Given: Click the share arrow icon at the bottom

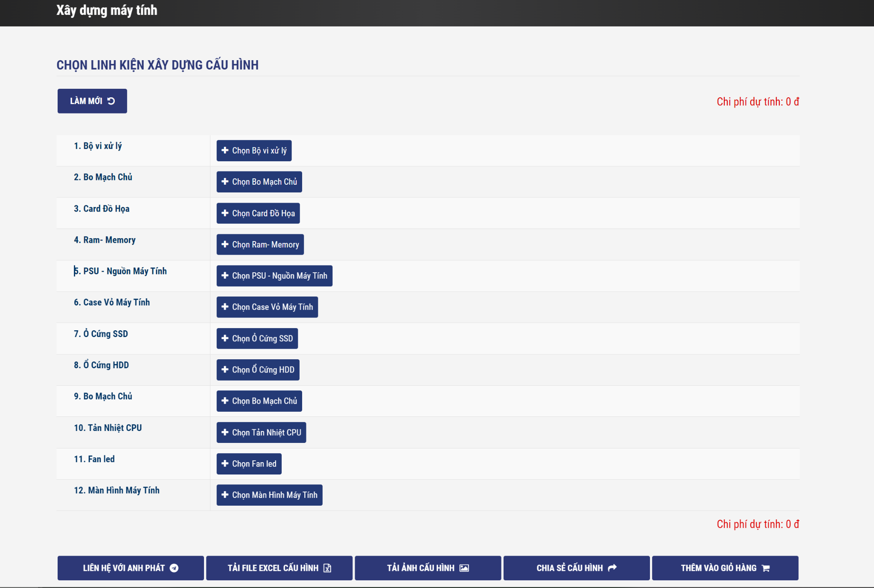Looking at the screenshot, I should tap(612, 568).
